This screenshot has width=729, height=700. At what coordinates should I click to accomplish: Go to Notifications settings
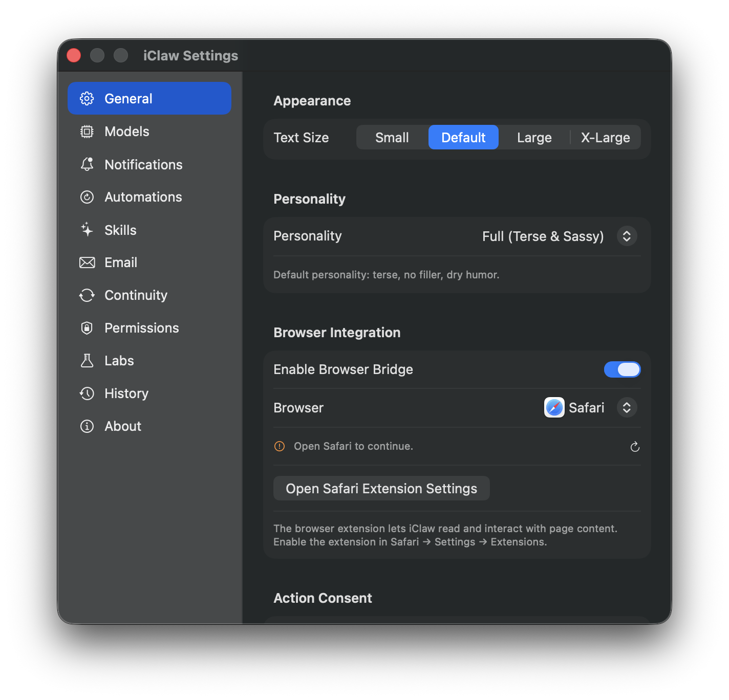(x=149, y=164)
